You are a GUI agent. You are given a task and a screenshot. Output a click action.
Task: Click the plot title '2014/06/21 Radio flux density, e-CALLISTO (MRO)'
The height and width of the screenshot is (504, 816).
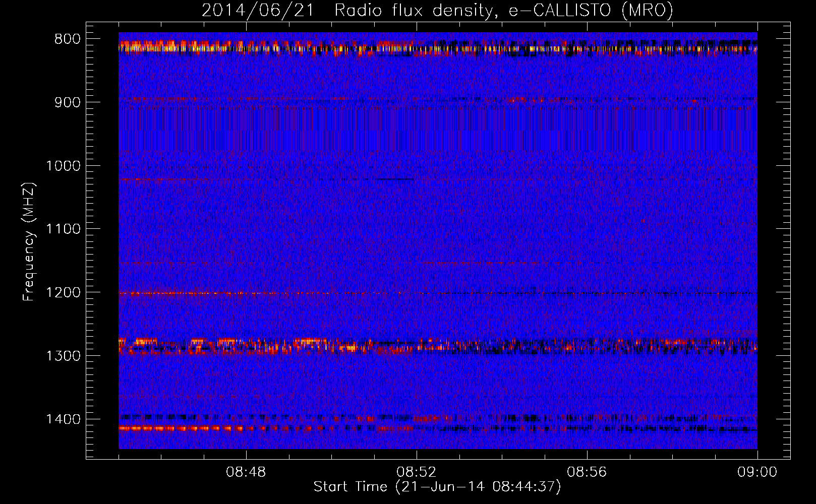437,10
